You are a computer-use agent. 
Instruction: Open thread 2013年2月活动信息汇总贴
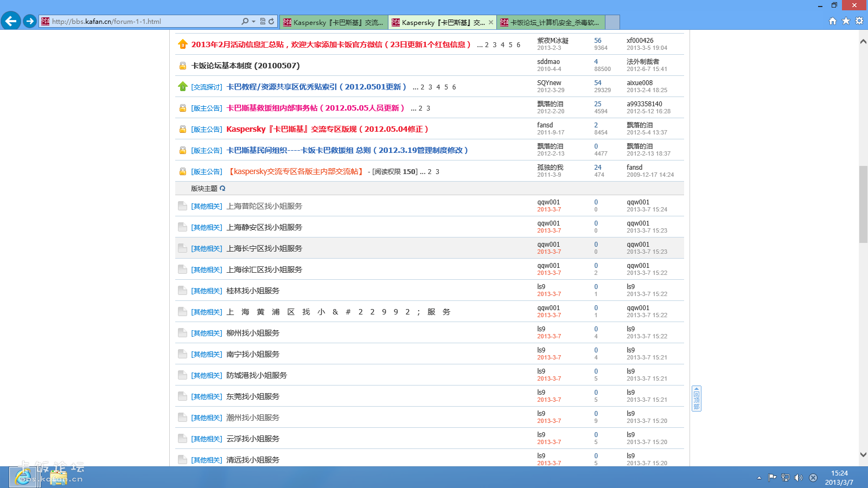coord(331,44)
